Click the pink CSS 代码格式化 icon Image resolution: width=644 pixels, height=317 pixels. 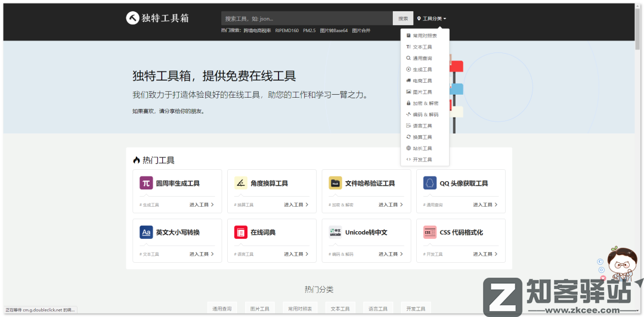[x=430, y=232]
